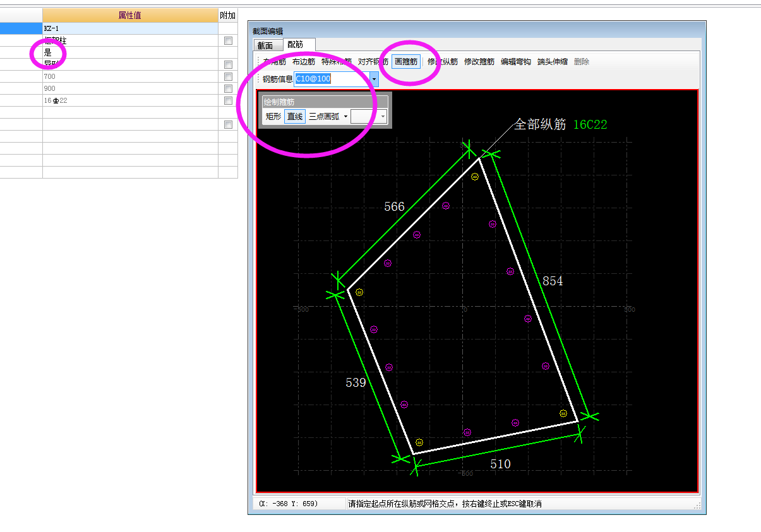
Task: Grab the resize grip at the window corner
Action: [x=697, y=505]
